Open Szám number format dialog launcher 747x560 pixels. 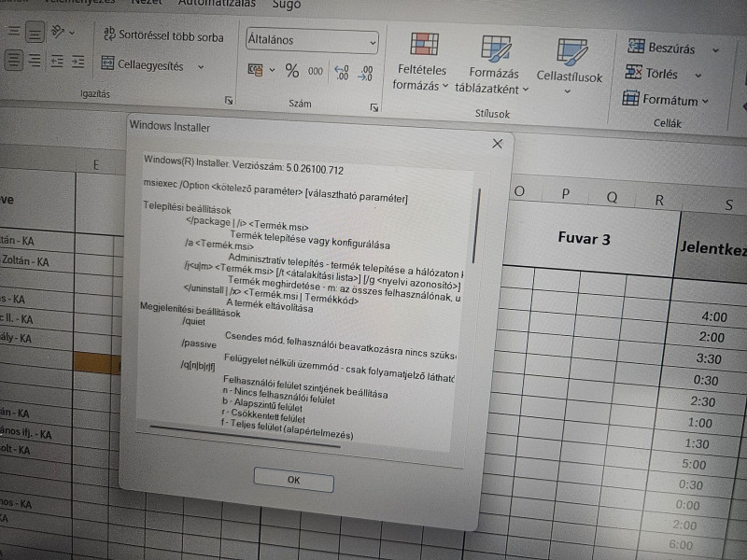click(x=374, y=108)
